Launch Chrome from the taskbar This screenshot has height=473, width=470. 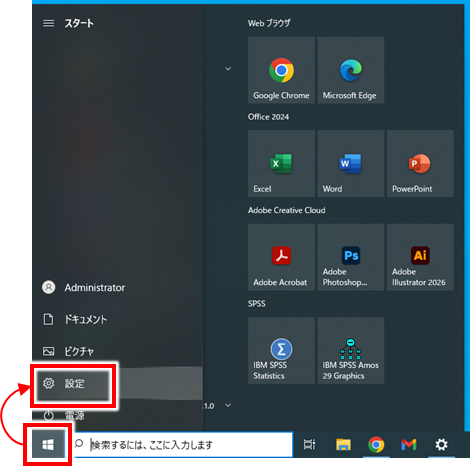[376, 444]
